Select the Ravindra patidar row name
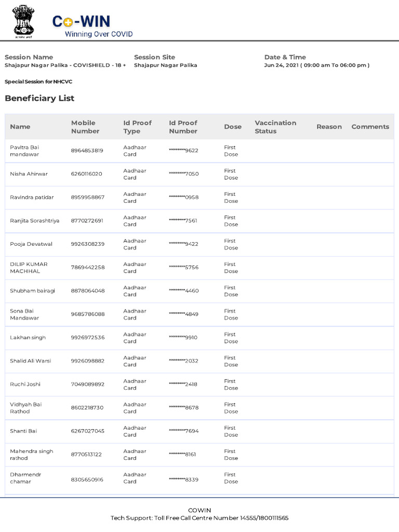Image resolution: width=399 pixels, height=532 pixels. pyautogui.click(x=32, y=197)
